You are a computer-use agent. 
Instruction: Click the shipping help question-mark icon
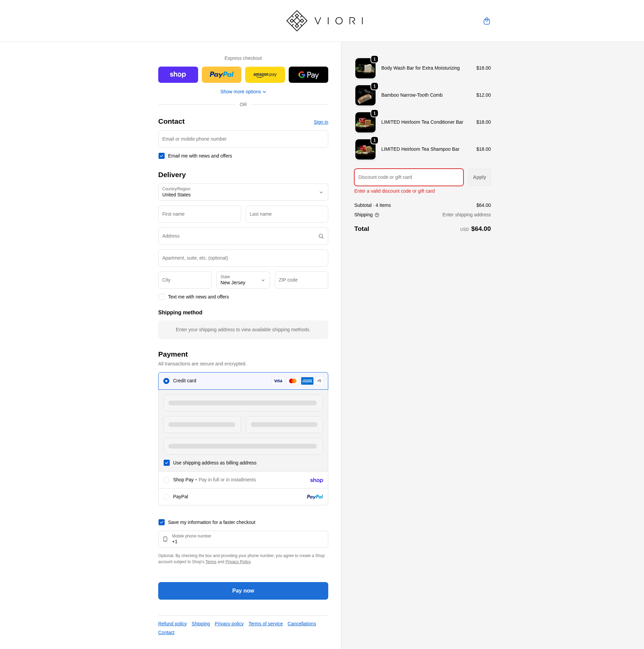[x=377, y=215]
